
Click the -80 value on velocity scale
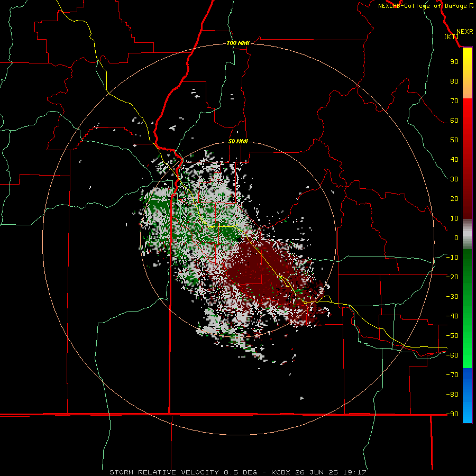452,395
